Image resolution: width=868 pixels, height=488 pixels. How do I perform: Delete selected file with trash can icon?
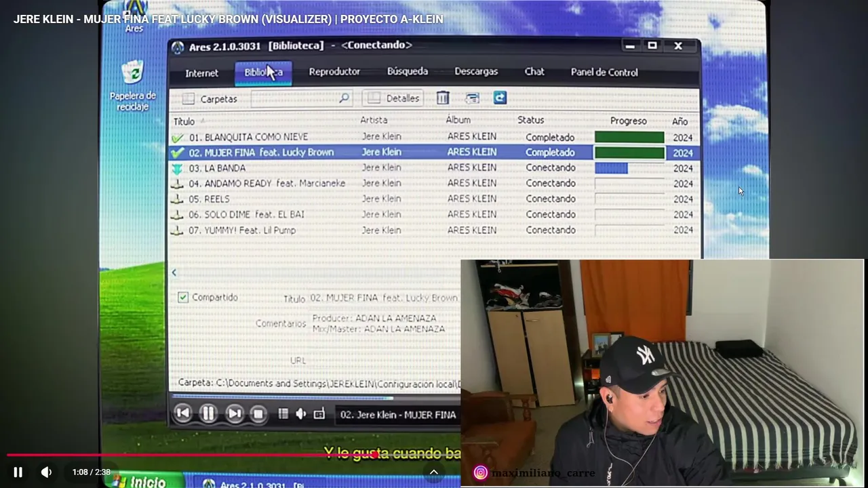coord(443,98)
